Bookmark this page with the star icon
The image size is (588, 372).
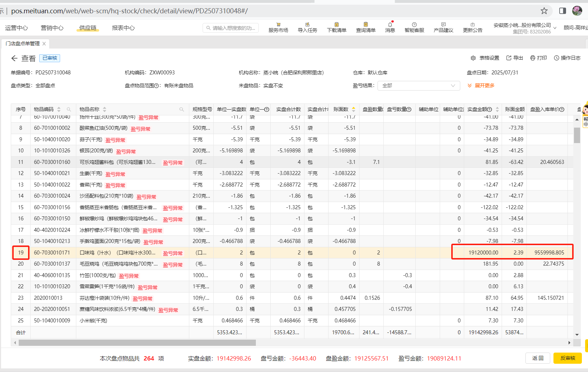tap(544, 11)
